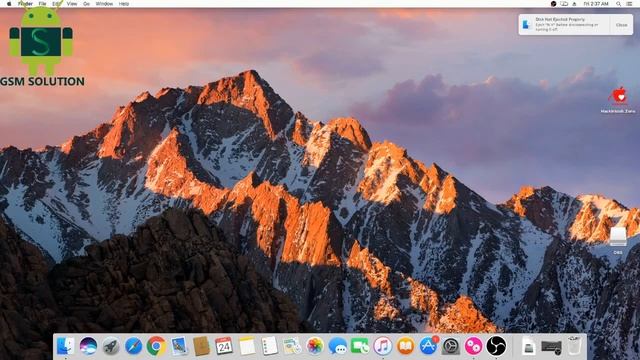Open System Preferences gear icon
The width and height of the screenshot is (640, 360).
click(x=451, y=346)
